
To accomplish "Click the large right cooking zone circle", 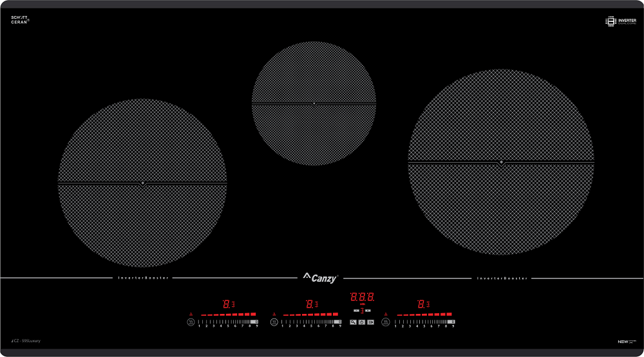I will coord(501,162).
